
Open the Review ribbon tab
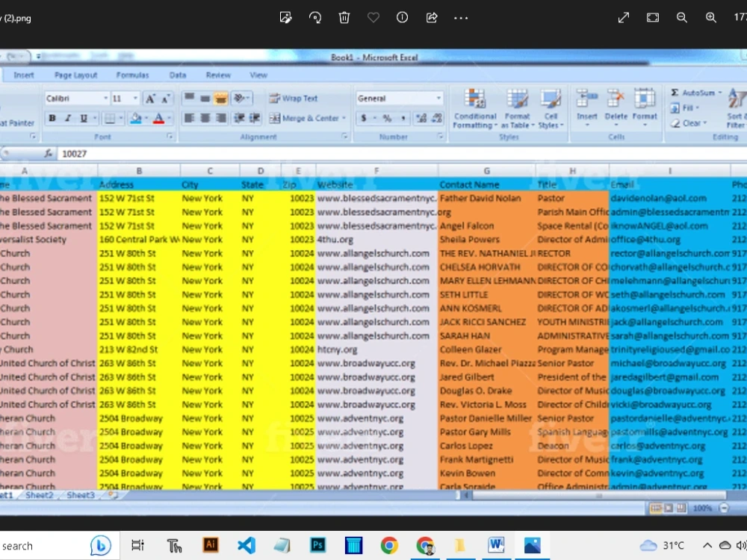click(217, 75)
